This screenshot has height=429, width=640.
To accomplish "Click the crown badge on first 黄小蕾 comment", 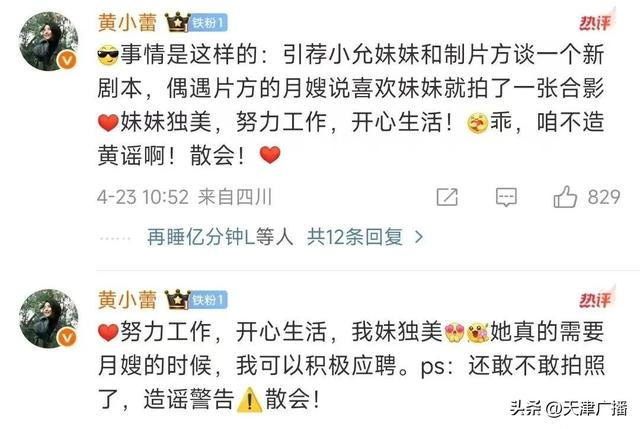I will coord(178,22).
